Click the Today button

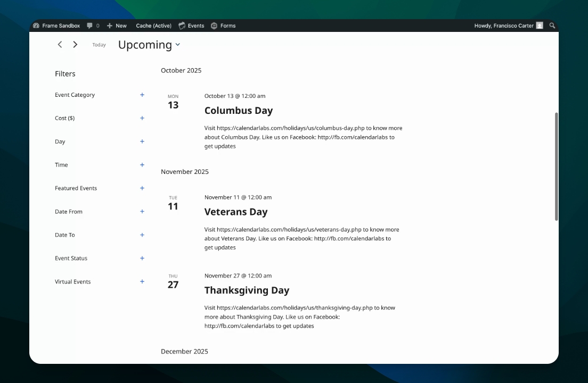tap(99, 45)
